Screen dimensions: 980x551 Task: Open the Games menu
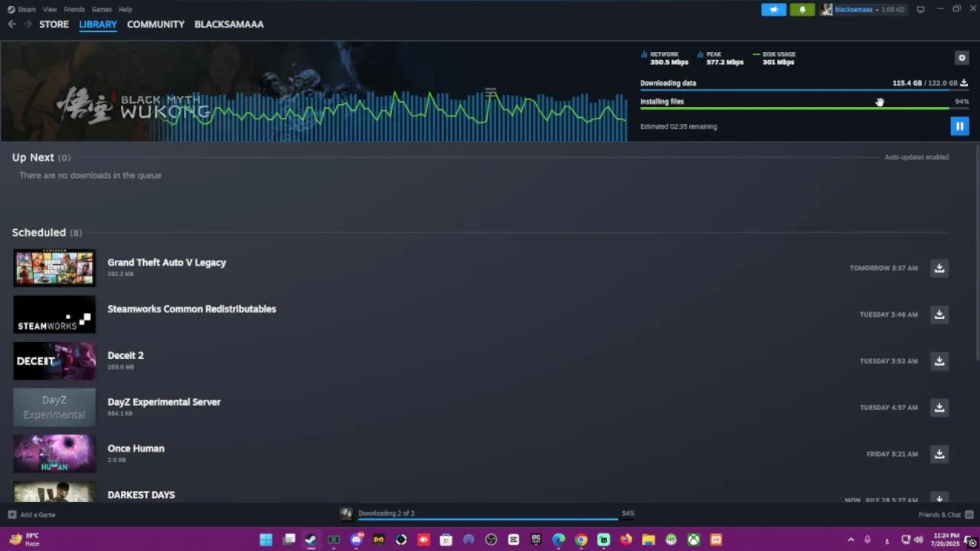pyautogui.click(x=102, y=9)
